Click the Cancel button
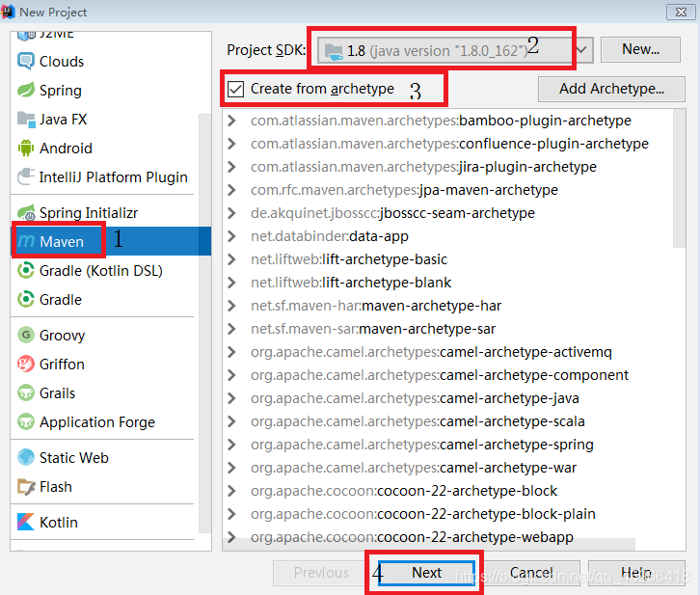 [x=531, y=573]
